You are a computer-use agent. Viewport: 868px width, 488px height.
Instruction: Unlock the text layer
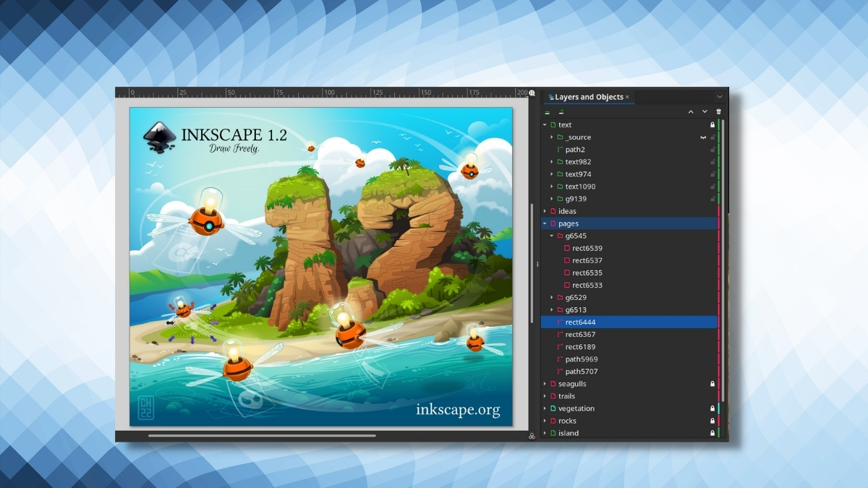[x=712, y=124]
